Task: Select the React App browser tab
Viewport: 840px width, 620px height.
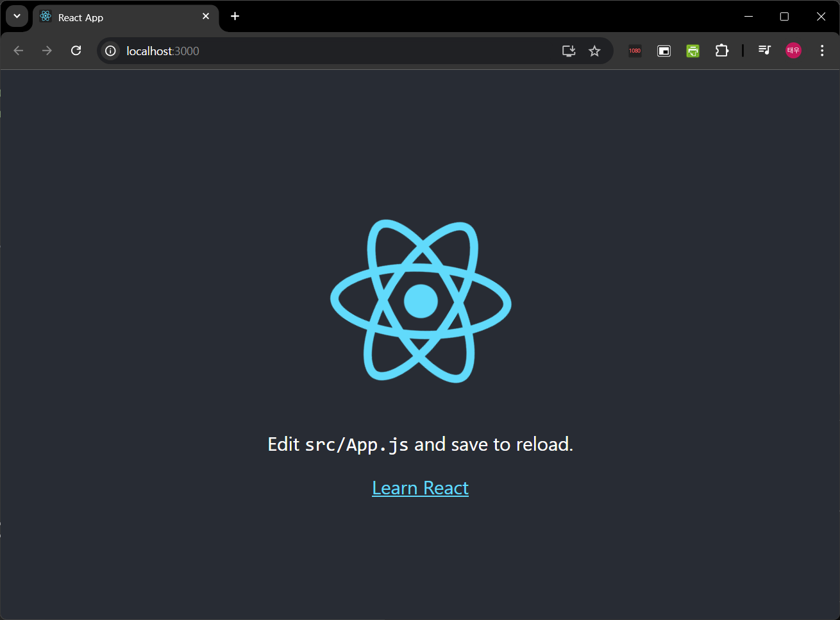Action: point(126,17)
